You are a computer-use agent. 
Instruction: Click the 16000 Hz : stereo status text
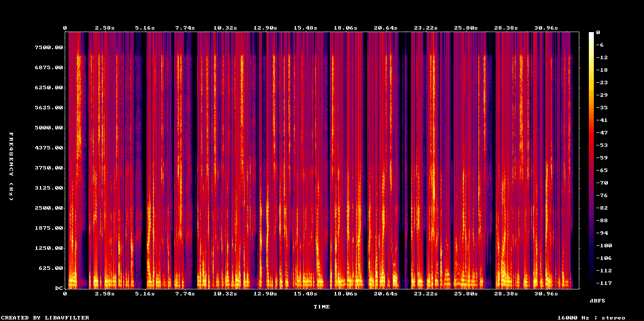pos(592,317)
